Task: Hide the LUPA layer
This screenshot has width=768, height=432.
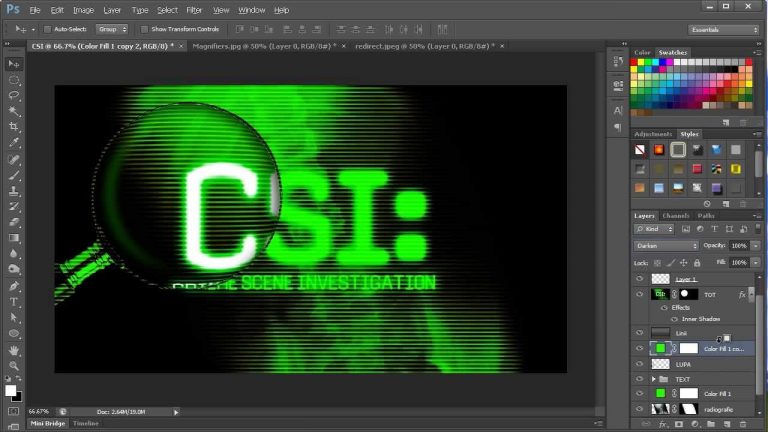Action: click(x=639, y=364)
